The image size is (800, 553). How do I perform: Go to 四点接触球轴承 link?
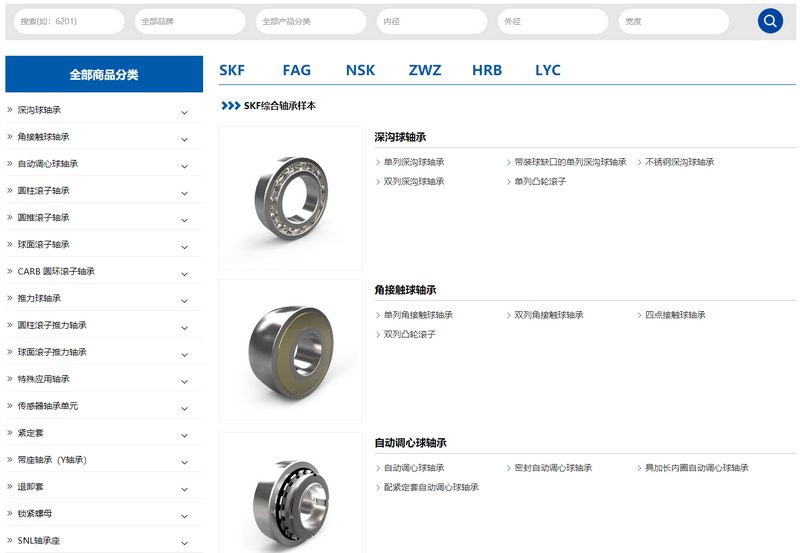pyautogui.click(x=675, y=315)
